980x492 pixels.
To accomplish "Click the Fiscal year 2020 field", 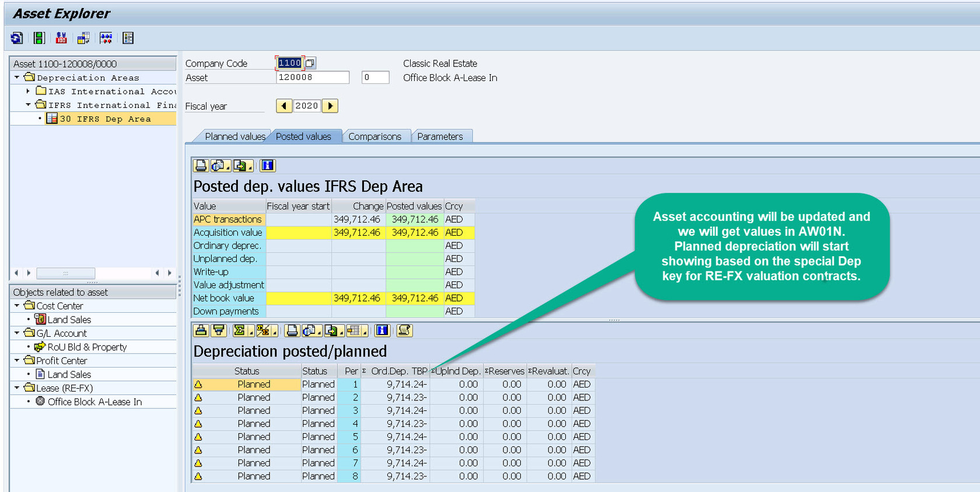I will [x=307, y=106].
